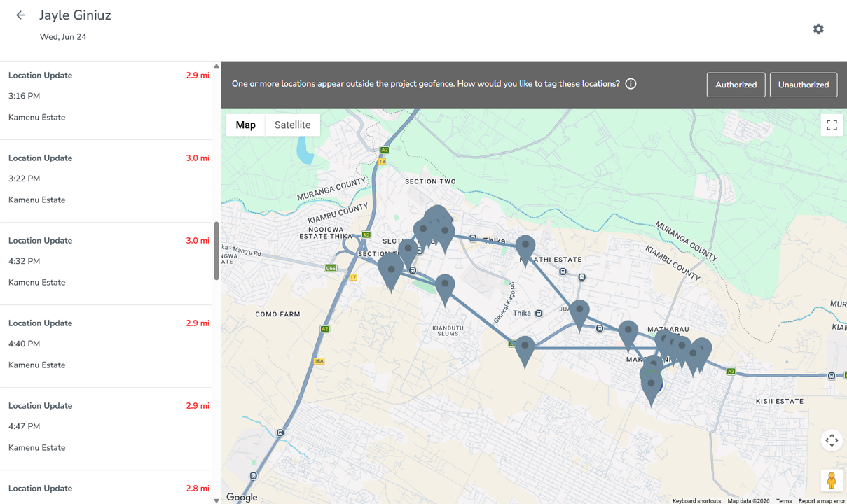Click the SECTION TWO map label

pos(430,181)
